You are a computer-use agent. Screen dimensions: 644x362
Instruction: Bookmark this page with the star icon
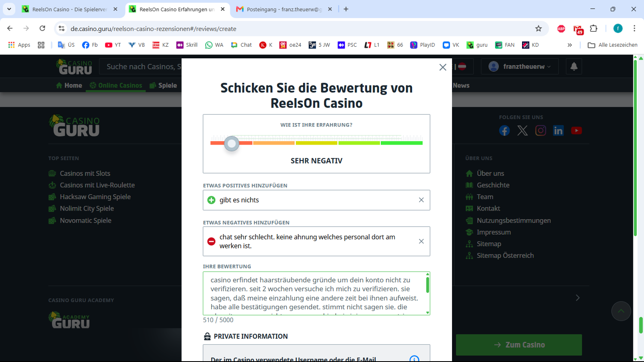click(538, 29)
